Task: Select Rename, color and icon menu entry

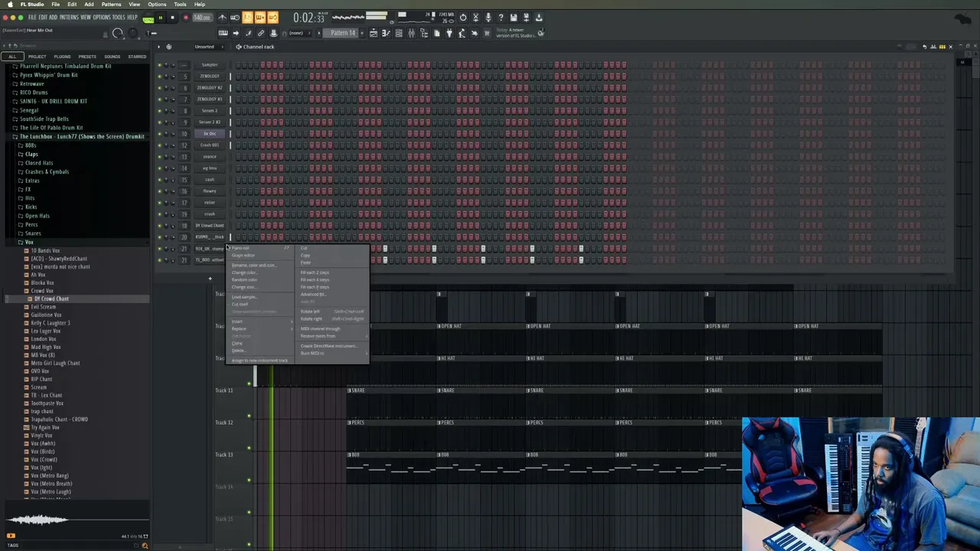Action: (x=260, y=265)
